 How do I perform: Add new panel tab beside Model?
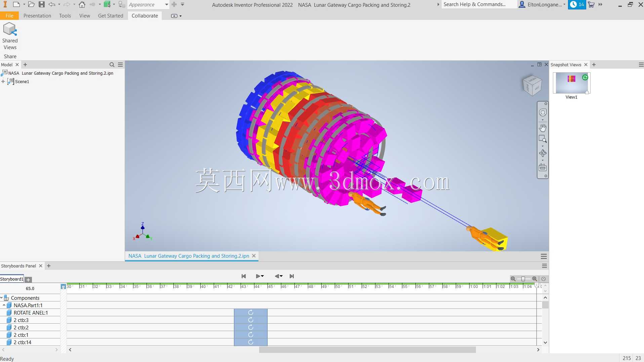(25, 65)
